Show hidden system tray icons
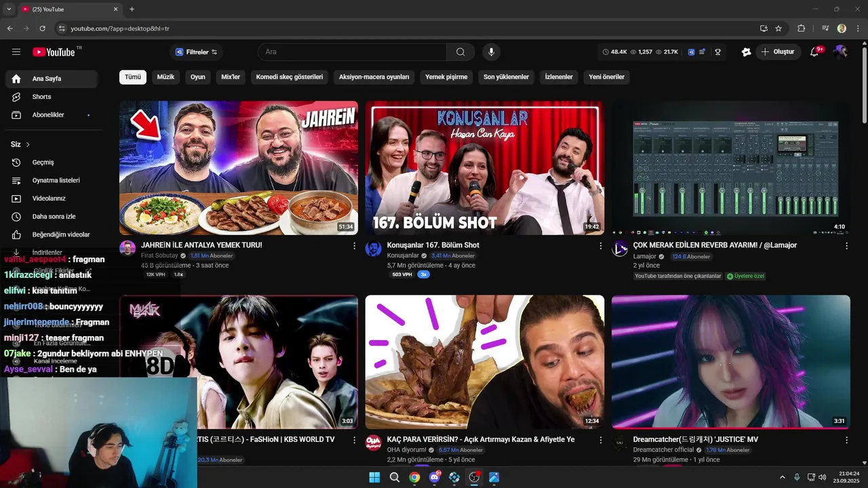 coord(782,478)
